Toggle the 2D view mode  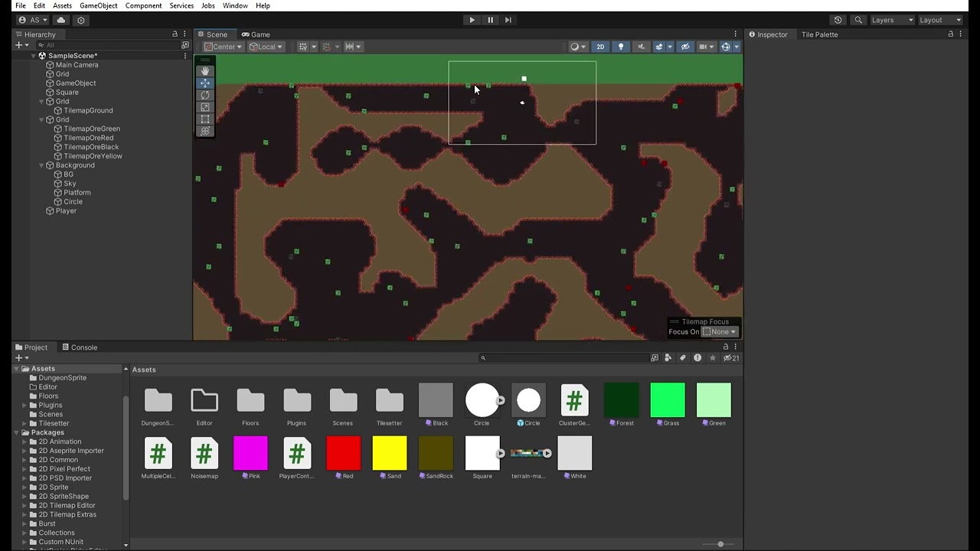tap(600, 47)
